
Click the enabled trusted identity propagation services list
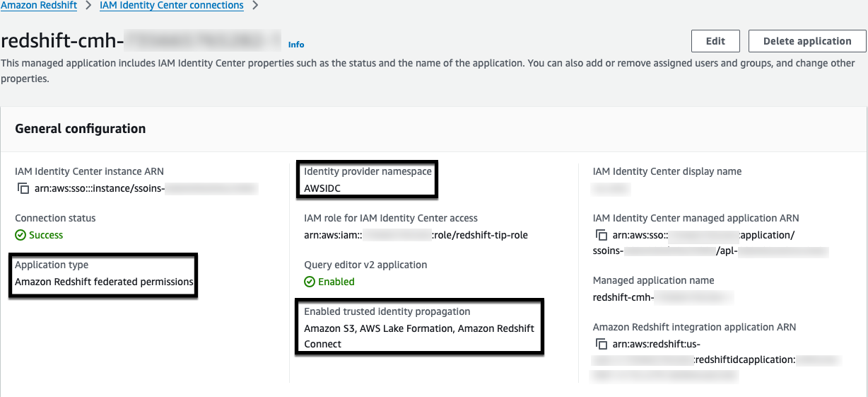[x=418, y=335]
